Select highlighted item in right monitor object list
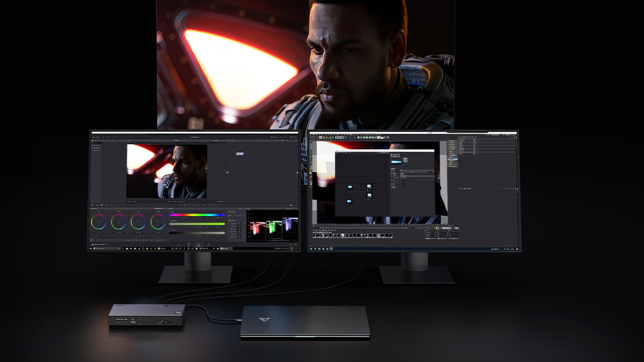This screenshot has width=644, height=362. (451, 159)
